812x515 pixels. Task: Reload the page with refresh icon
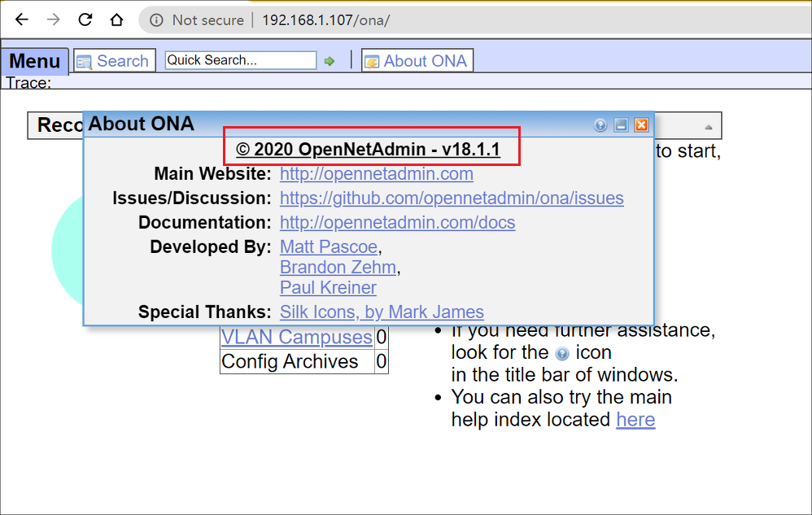(x=85, y=20)
